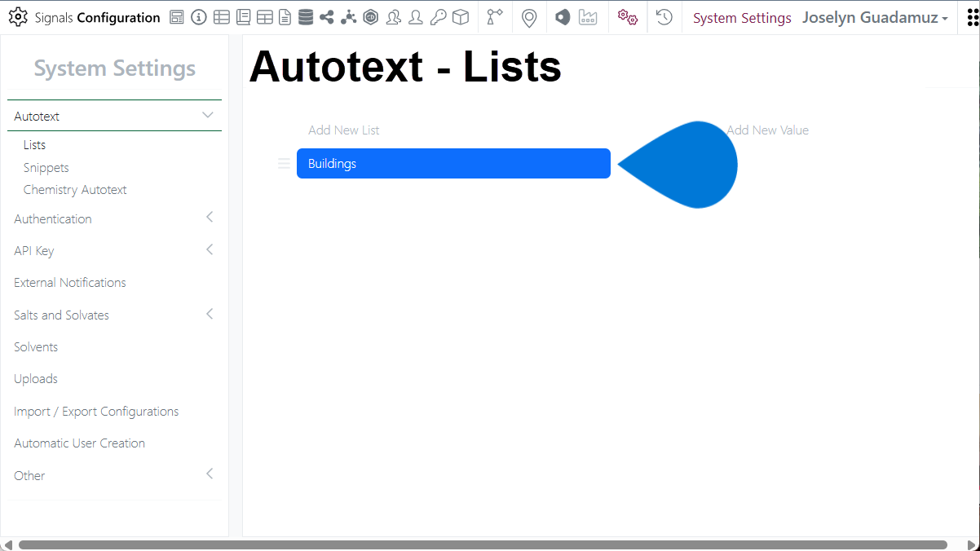Open Snippets under Autotext
The height and width of the screenshot is (551, 980).
point(46,167)
